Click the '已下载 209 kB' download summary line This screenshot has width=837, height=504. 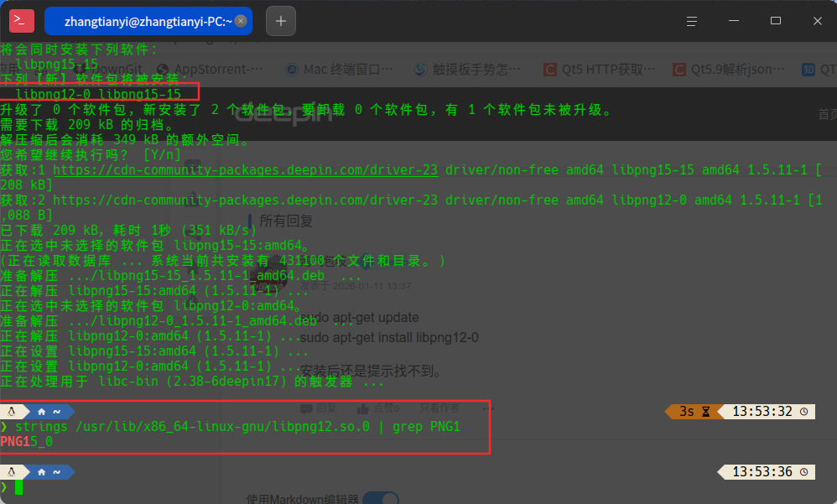tap(128, 230)
